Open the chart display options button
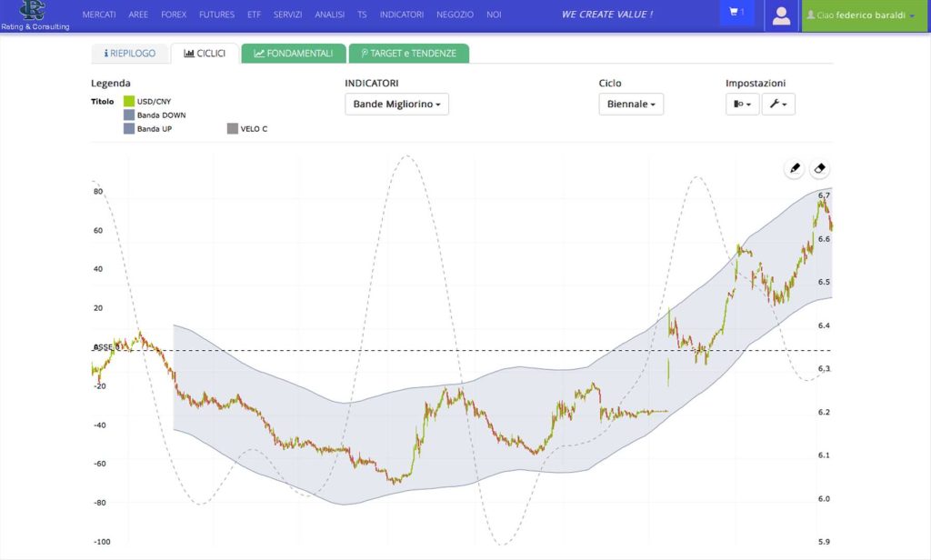Screen dimensions: 931x560 click(742, 104)
